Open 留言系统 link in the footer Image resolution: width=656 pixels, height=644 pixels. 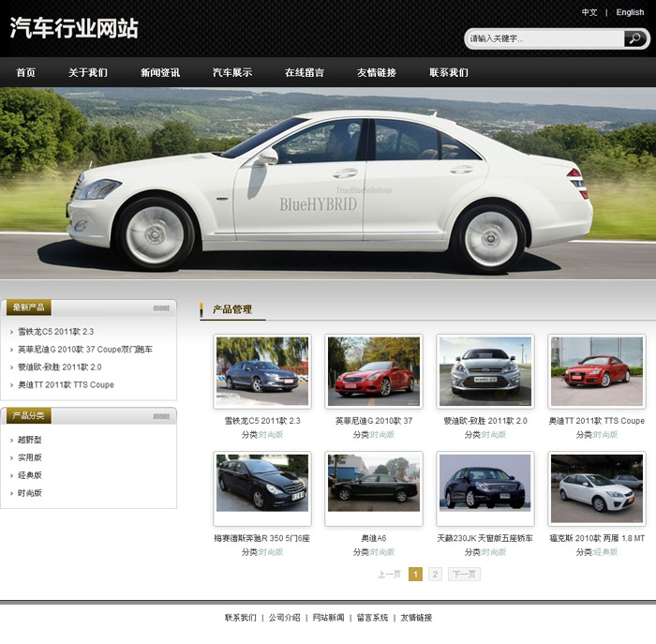(372, 618)
